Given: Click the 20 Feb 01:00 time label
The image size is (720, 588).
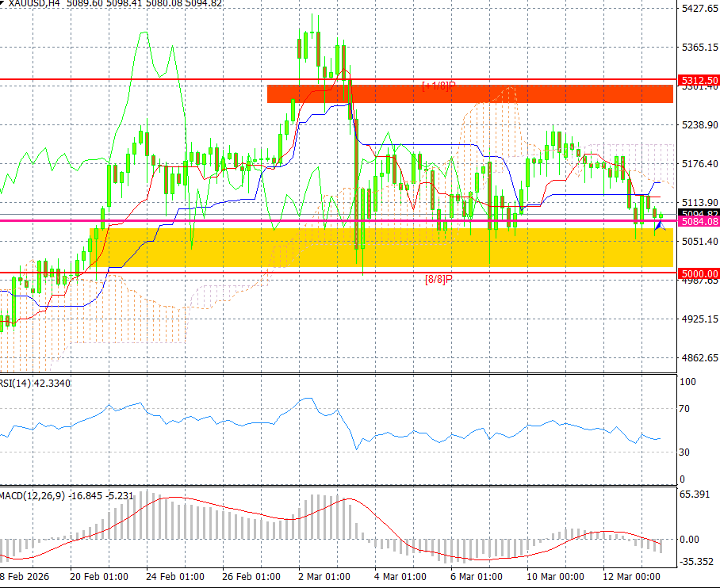Looking at the screenshot, I should pyautogui.click(x=99, y=577).
